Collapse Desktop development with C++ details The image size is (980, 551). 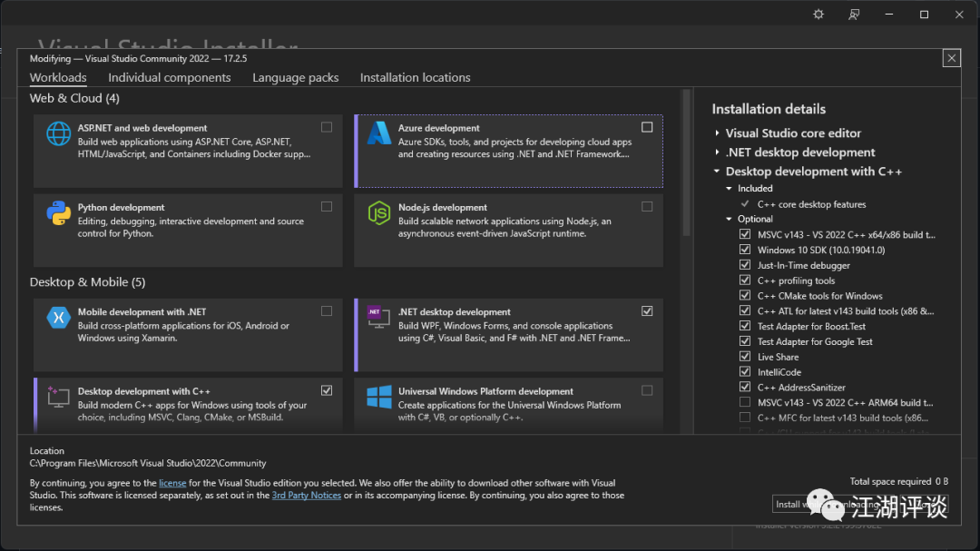click(717, 172)
